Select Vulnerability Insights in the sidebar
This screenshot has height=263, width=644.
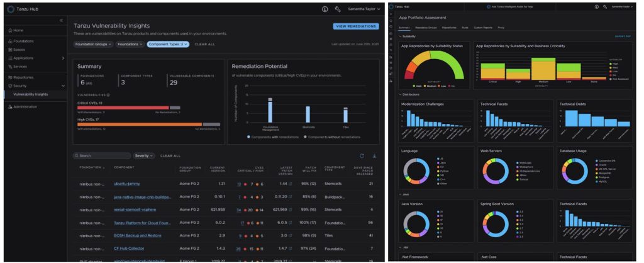(x=30, y=94)
